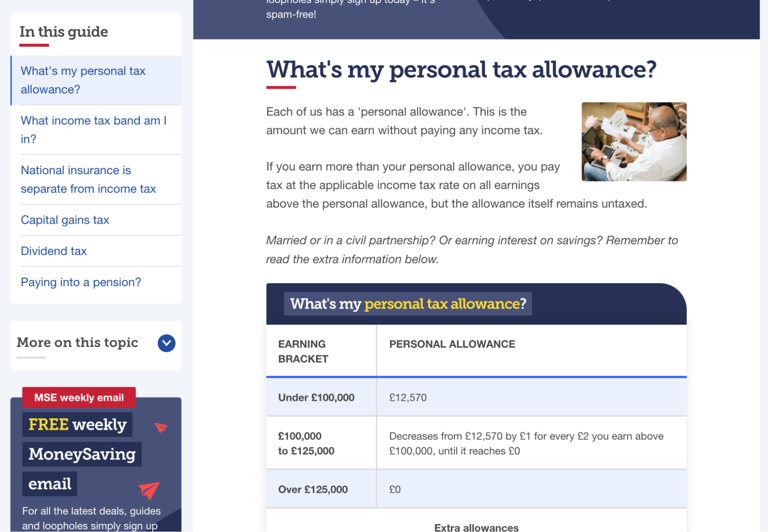Screen dimensions: 768x532
Task: Click the 'Dividend tax' sidebar link
Action: [54, 251]
